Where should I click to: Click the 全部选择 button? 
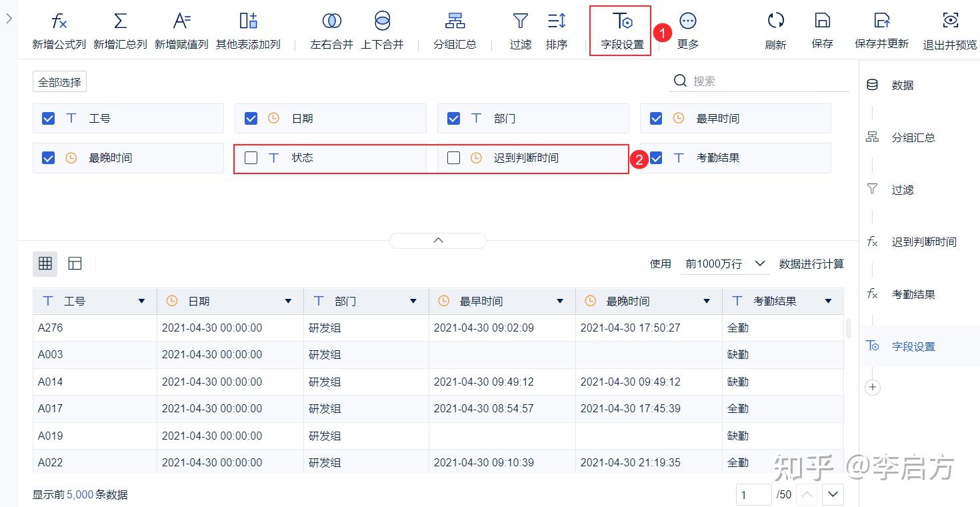59,82
